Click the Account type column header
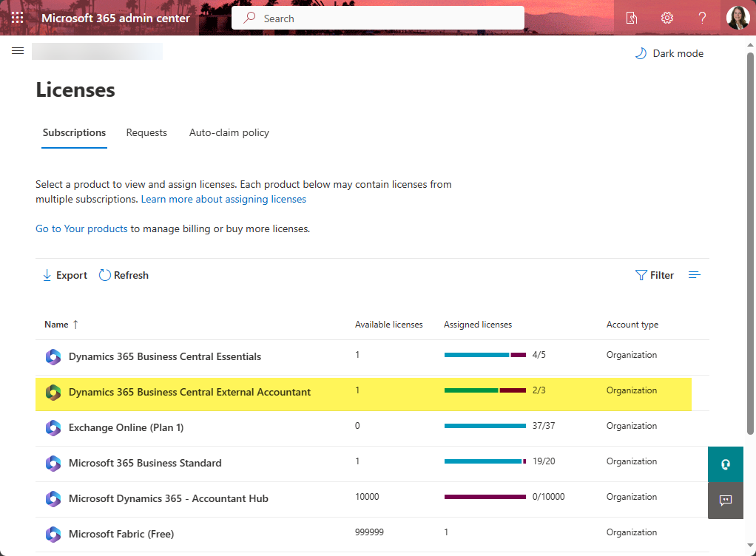This screenshot has height=556, width=756. [x=632, y=325]
